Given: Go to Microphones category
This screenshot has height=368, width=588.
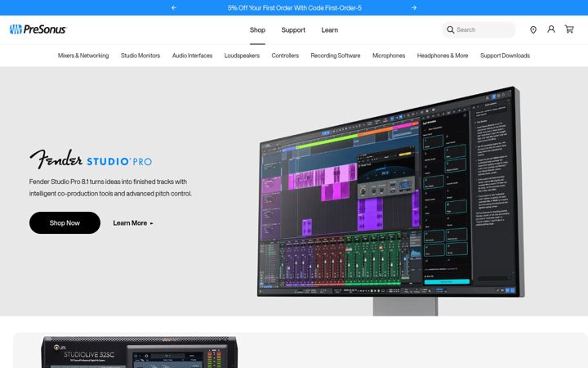Looking at the screenshot, I should [389, 56].
